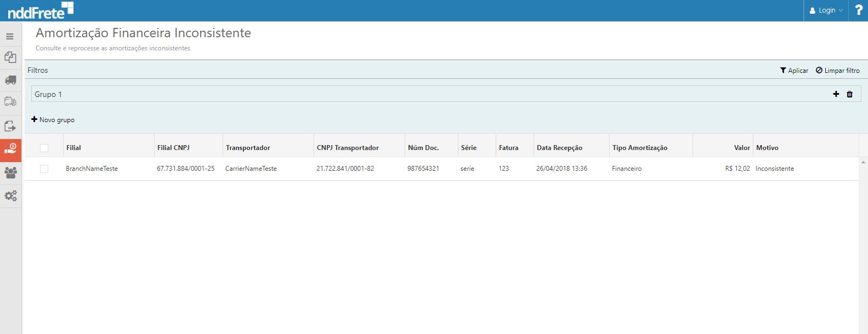Open the users group sidebar icon

click(x=10, y=172)
